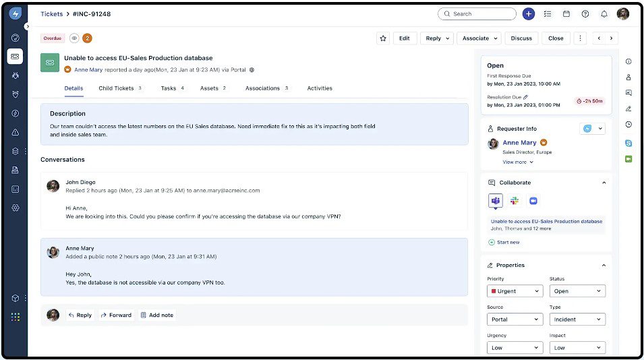Open the Skype icon in right rail
This screenshot has height=360, width=644.
click(628, 143)
